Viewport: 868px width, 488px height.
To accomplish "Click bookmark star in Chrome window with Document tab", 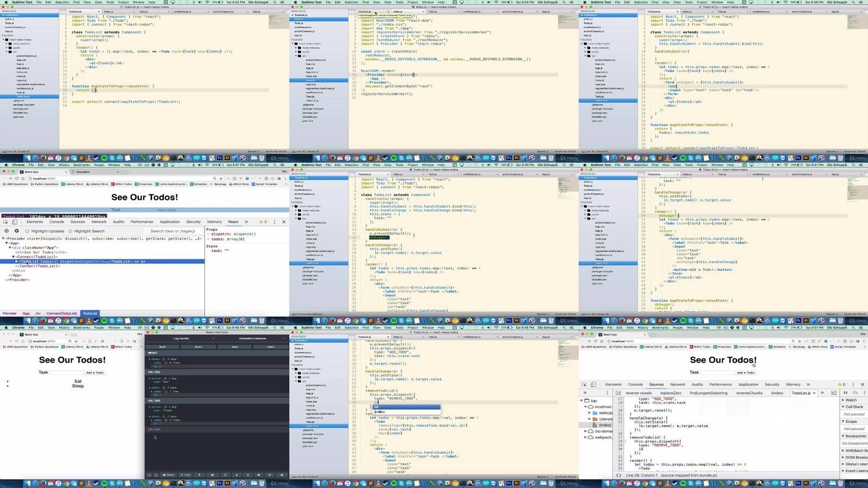I will [221, 178].
